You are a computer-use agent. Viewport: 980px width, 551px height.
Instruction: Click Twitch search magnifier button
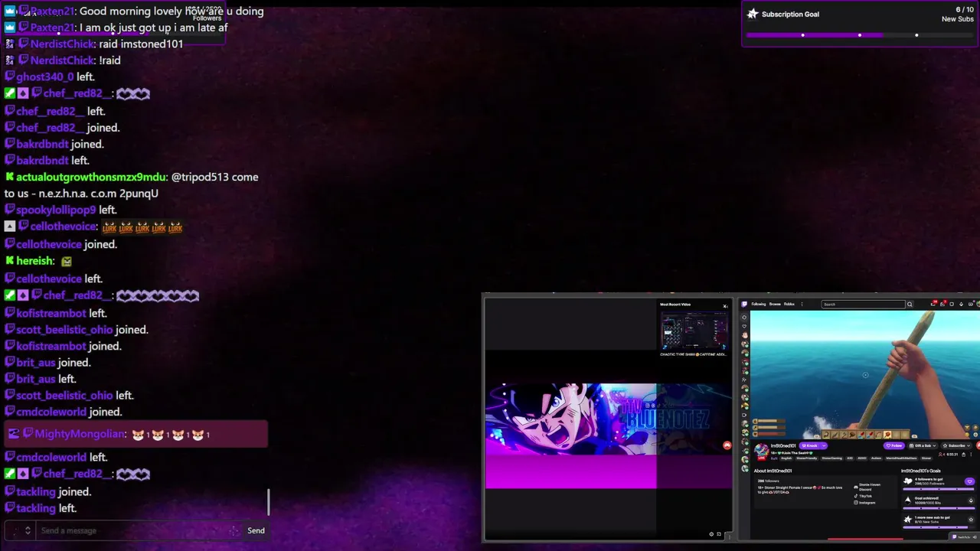click(910, 304)
